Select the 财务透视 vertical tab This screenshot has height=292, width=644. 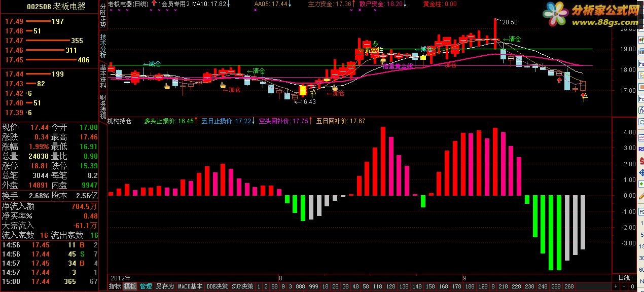(x=103, y=105)
